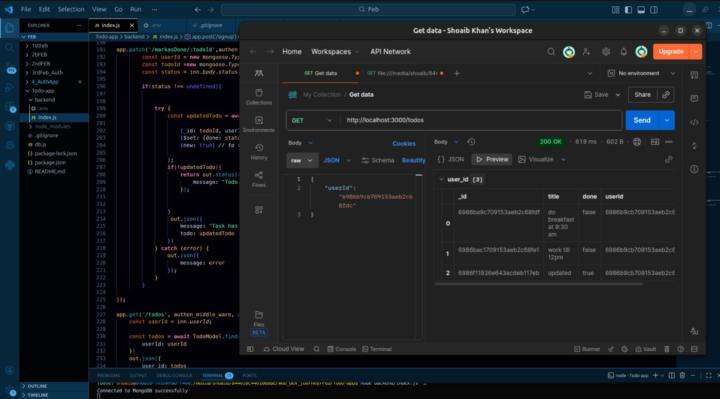Open Runner in the Postman footer

pos(587,349)
